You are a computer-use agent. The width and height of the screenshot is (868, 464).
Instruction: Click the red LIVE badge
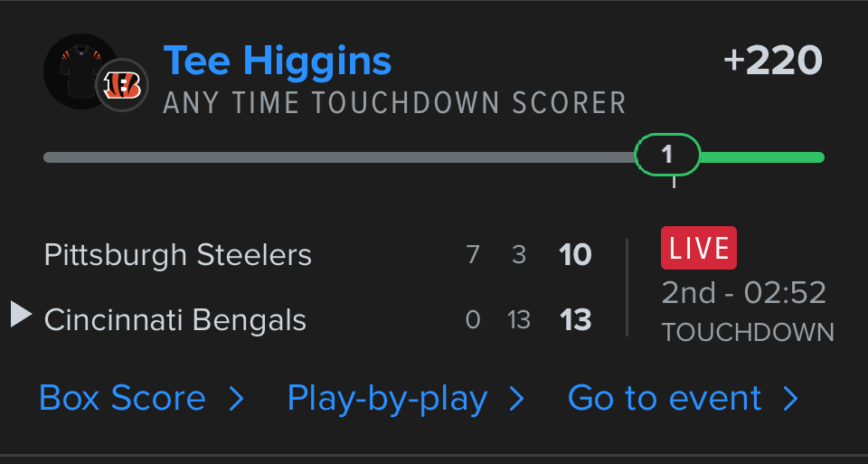point(699,248)
